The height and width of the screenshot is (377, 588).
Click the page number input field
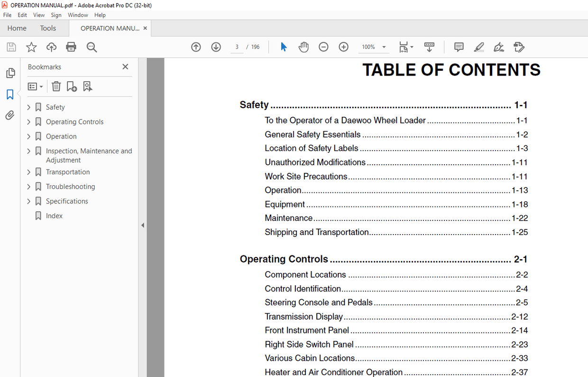(x=237, y=47)
